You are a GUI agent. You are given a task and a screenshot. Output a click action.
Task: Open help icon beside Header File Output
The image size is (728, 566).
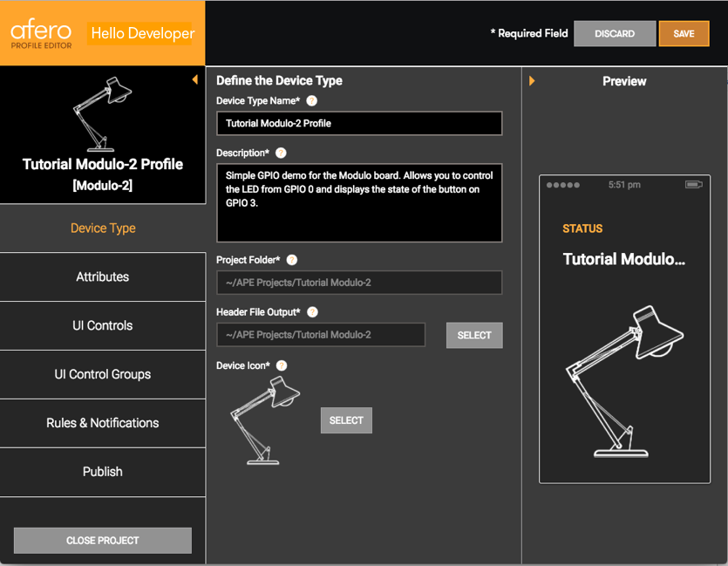(x=312, y=312)
